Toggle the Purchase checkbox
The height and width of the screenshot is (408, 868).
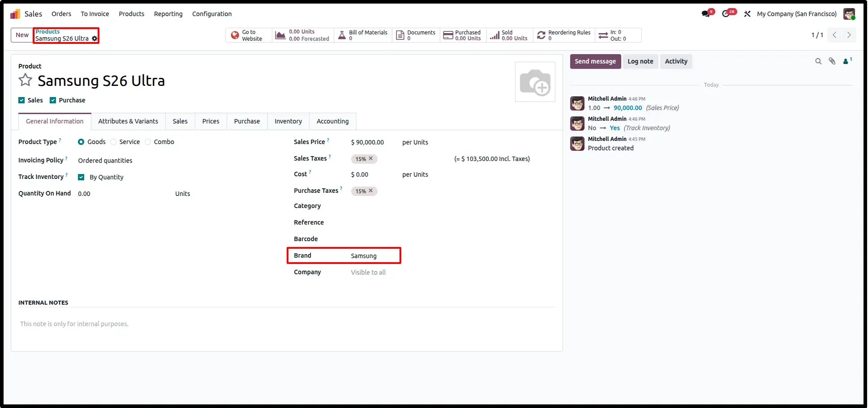point(53,100)
